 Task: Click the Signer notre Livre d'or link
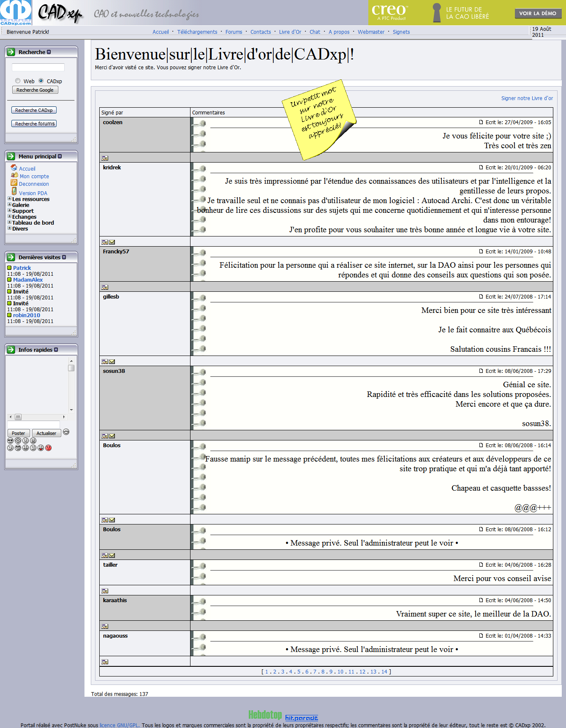click(527, 98)
